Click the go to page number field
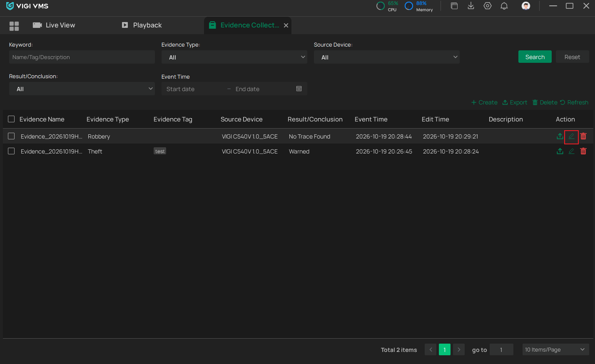Viewport: 595px width, 364px height. click(x=501, y=349)
